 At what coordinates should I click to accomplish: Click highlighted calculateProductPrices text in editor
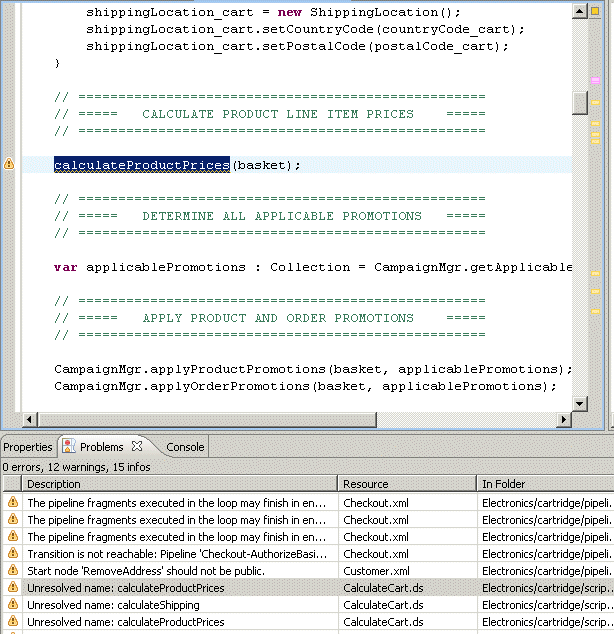click(141, 165)
